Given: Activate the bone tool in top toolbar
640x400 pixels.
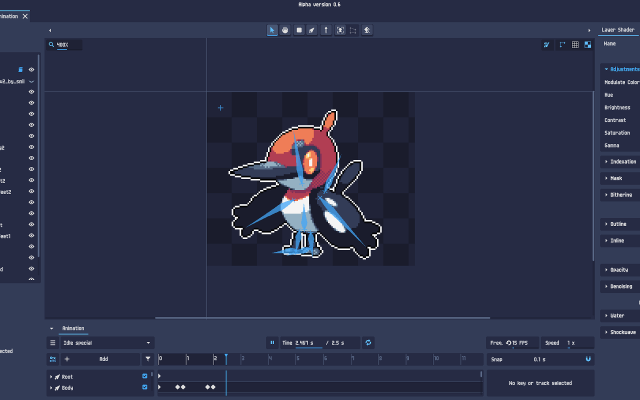Looking at the screenshot, I should [x=312, y=30].
